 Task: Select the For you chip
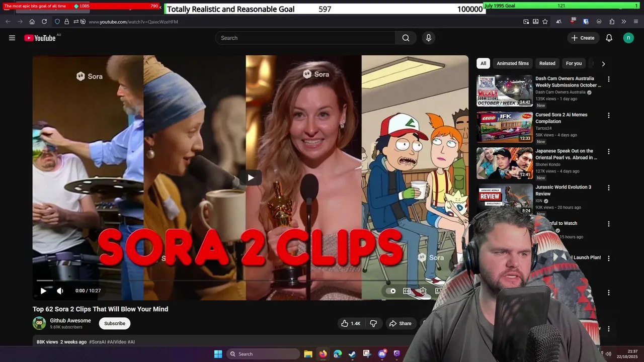[574, 63]
